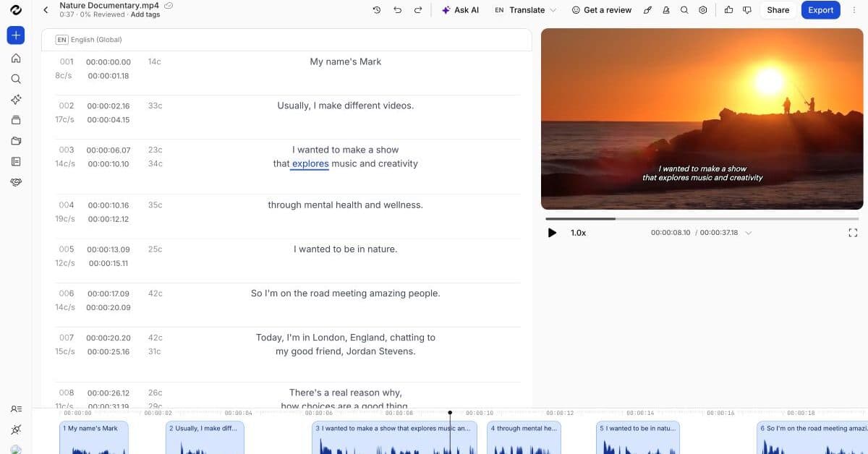Click subtitle "There's a real reason why,"
The width and height of the screenshot is (868, 454).
pyautogui.click(x=346, y=393)
